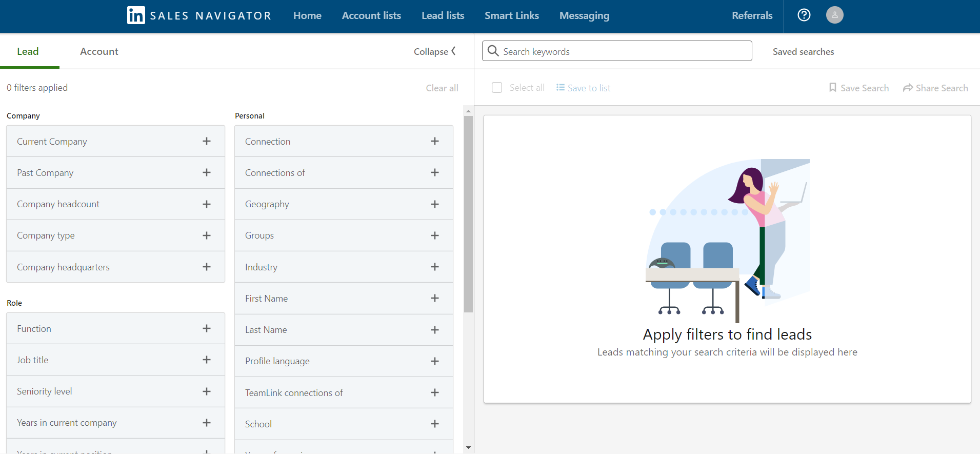Expand the Company type filter row
The width and height of the screenshot is (980, 454).
(x=115, y=235)
